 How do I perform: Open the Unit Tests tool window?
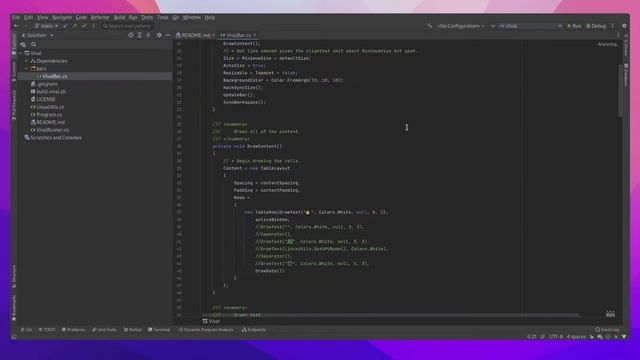pyautogui.click(x=104, y=329)
